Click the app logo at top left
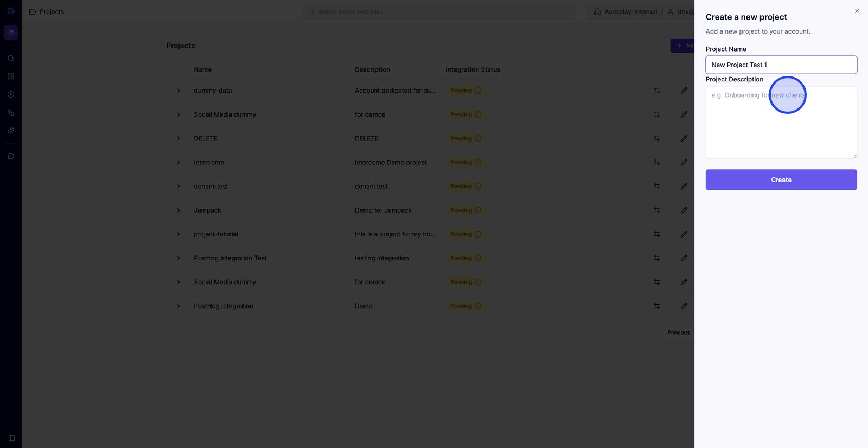The height and width of the screenshot is (448, 868). click(11, 11)
